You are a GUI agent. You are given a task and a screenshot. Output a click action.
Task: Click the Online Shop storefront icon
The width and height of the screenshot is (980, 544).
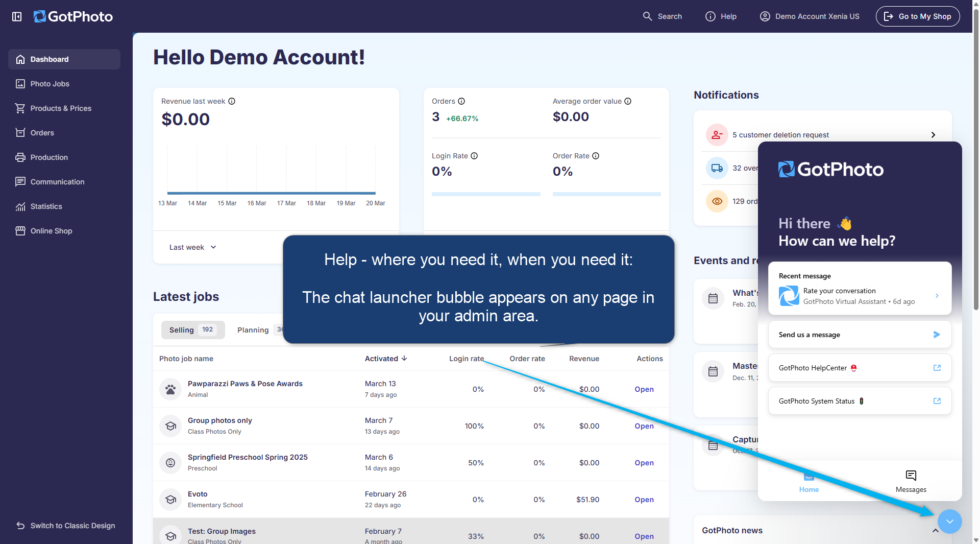(x=20, y=231)
